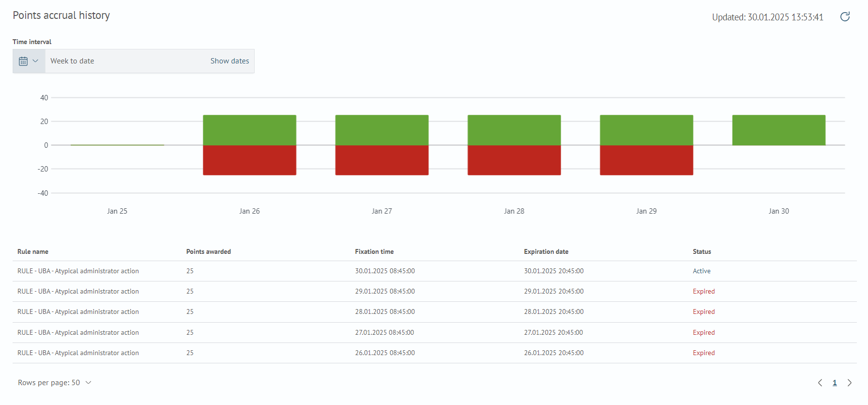Image resolution: width=868 pixels, height=405 pixels.
Task: Go to the previous page arrow
Action: [x=820, y=383]
